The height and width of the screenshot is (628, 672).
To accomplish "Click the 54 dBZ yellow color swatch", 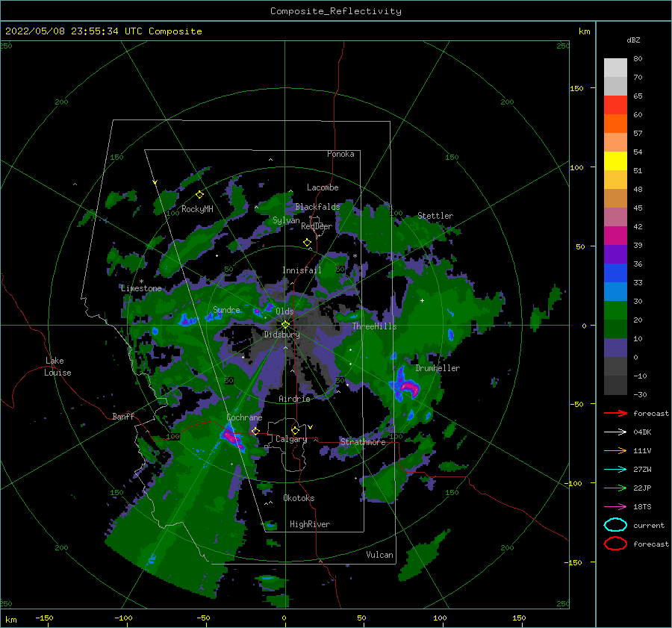I will coord(615,161).
